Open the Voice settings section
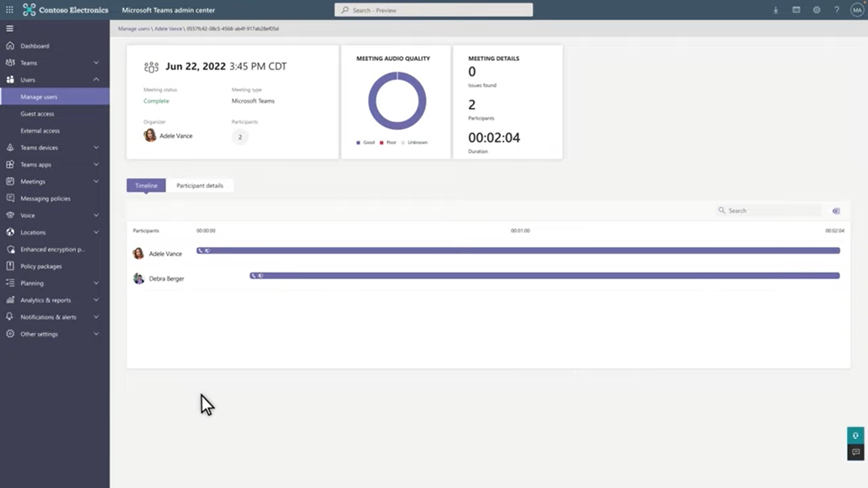Viewport: 868px width, 488px height. click(53, 215)
